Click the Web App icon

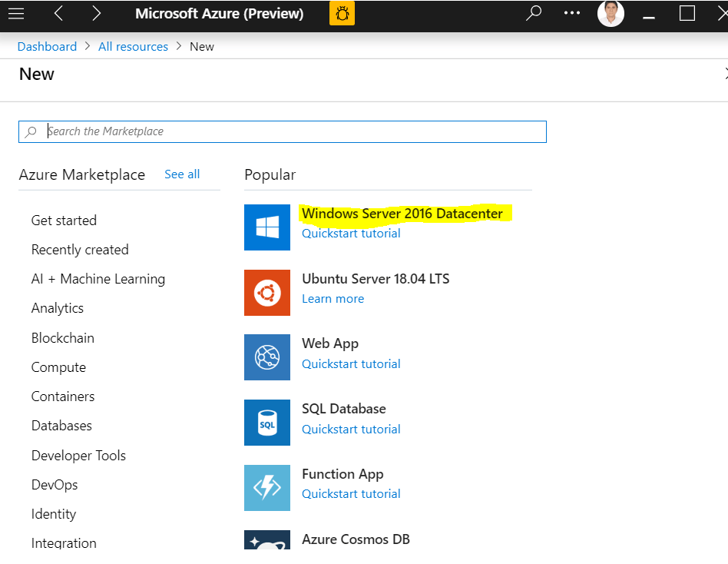[x=267, y=357]
